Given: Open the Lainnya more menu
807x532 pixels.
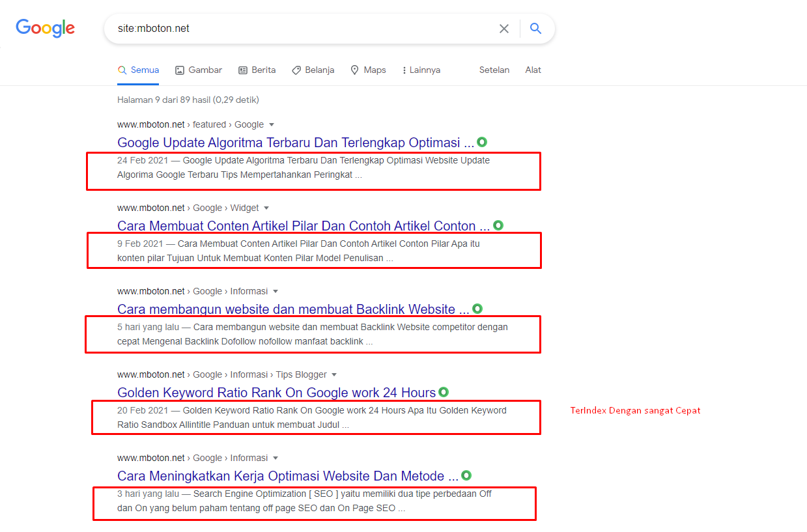Looking at the screenshot, I should (421, 70).
